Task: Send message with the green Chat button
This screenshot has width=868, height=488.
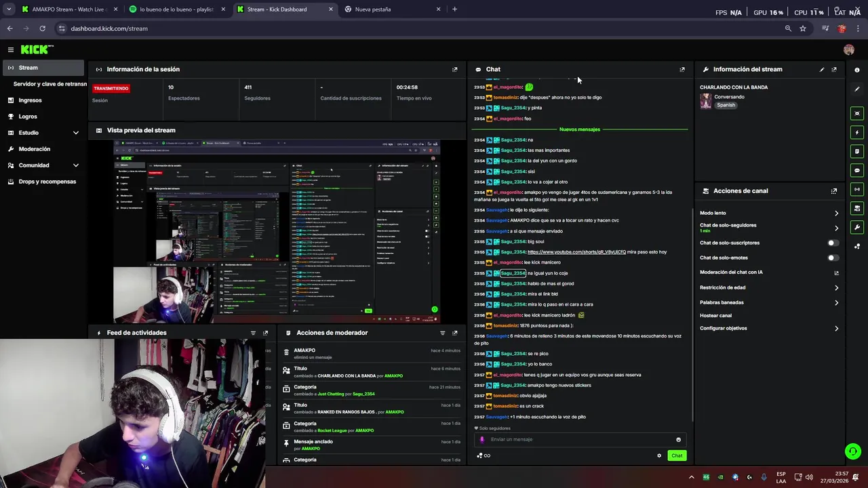Action: coord(677,455)
